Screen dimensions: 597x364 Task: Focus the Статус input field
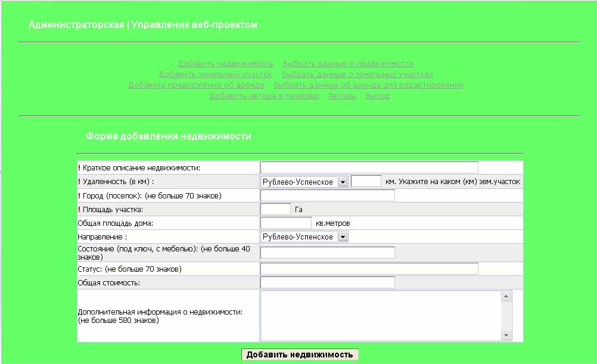click(x=369, y=269)
